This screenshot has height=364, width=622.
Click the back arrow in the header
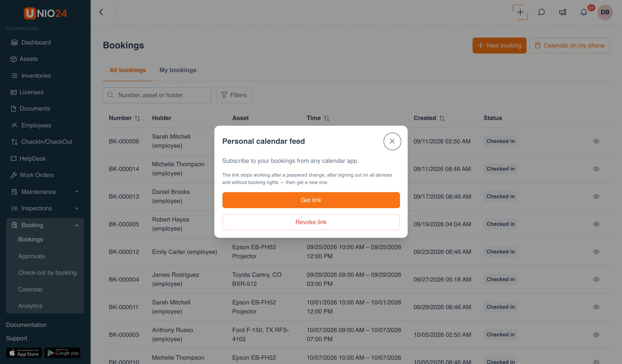pos(101,12)
